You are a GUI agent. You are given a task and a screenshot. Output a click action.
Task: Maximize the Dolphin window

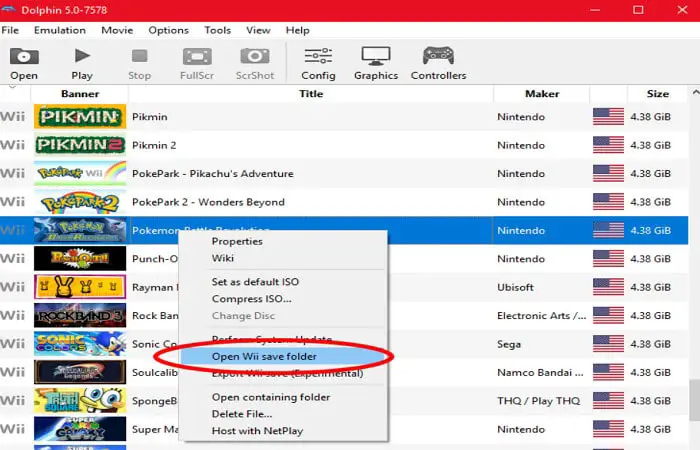(x=638, y=10)
